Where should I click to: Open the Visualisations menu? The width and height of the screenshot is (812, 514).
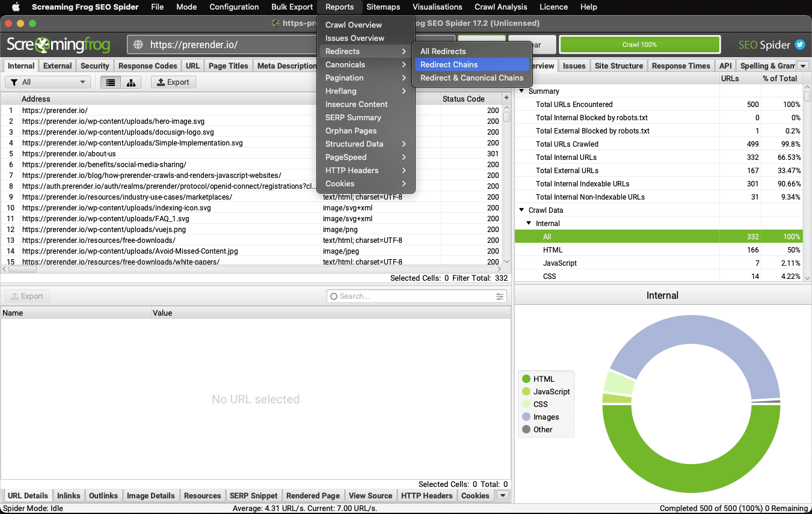click(x=437, y=7)
